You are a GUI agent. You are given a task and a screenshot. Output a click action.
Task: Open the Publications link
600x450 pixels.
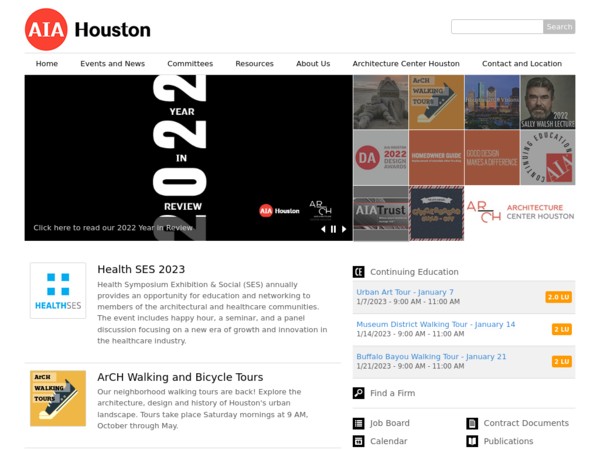pyautogui.click(x=508, y=441)
